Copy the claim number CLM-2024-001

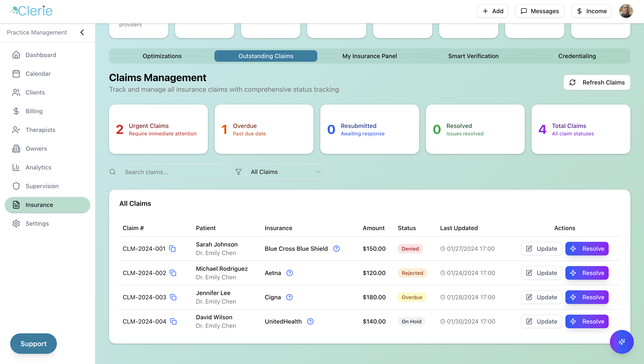click(172, 248)
